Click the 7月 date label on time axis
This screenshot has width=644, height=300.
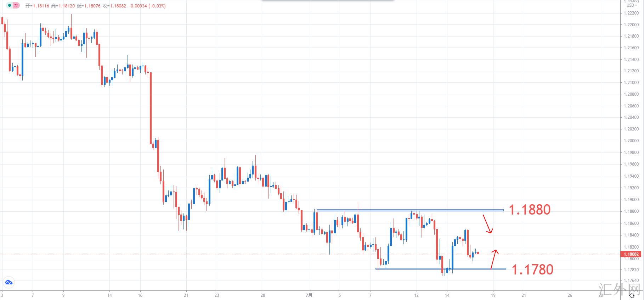pyautogui.click(x=309, y=295)
